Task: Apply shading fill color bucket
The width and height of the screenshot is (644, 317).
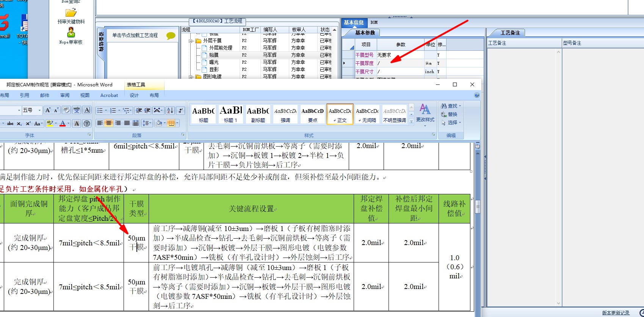Action: click(x=159, y=123)
